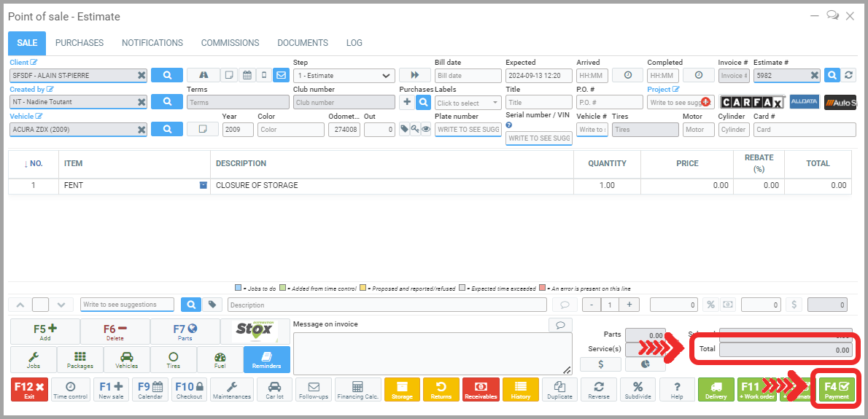Screen dimensions: 868x419
Task: Open the Time control tool
Action: tap(70, 389)
